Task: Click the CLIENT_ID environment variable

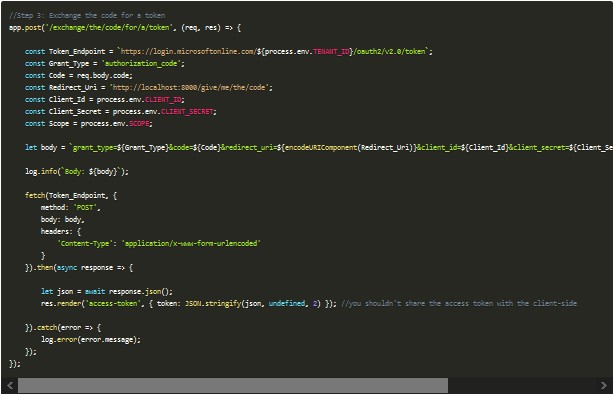Action: pos(163,100)
